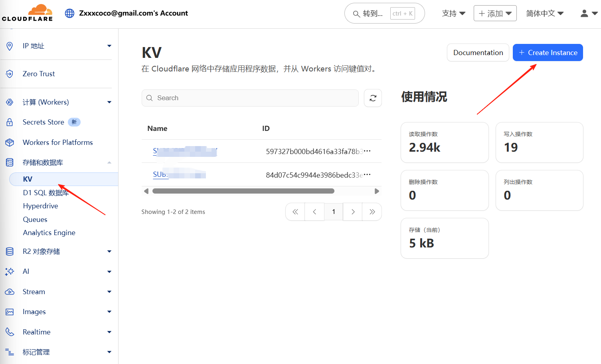Go to first page of results

295,212
